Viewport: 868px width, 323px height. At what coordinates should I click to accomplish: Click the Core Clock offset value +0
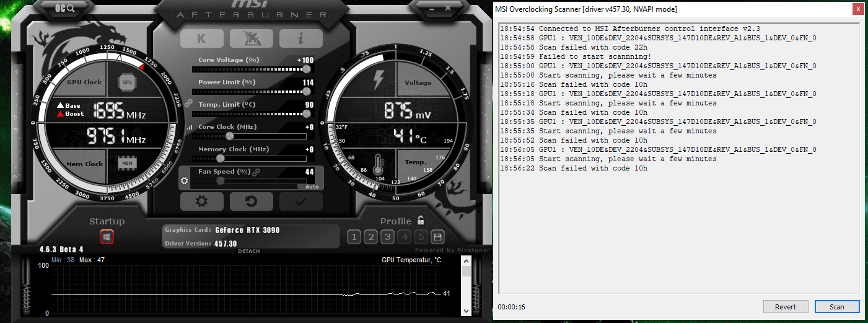(x=309, y=127)
